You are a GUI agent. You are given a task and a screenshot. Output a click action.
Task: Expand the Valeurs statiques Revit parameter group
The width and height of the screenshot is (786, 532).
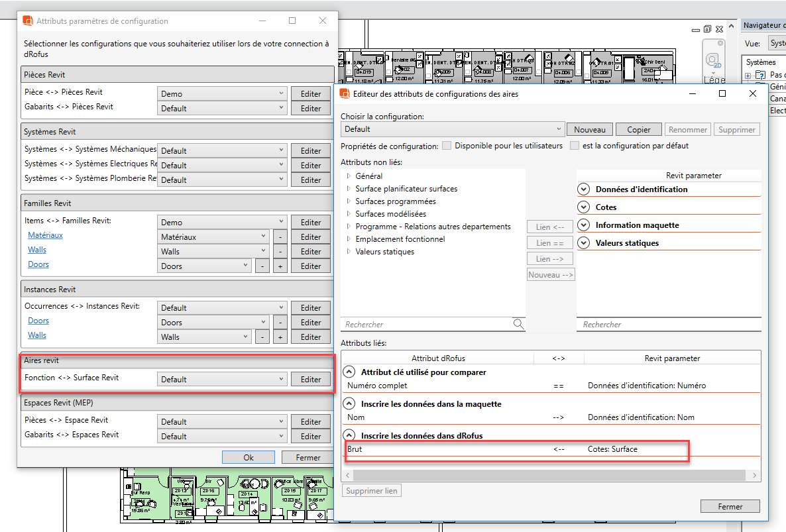(583, 243)
